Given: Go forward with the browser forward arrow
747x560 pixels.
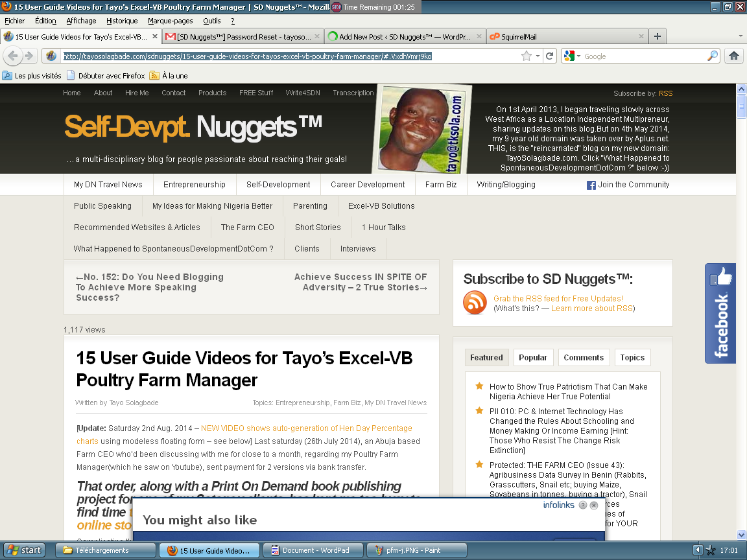Looking at the screenshot, I should 29,56.
